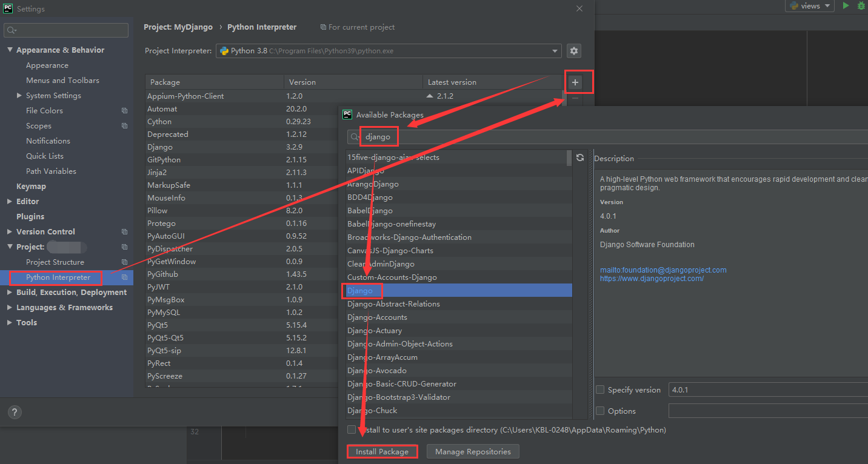Click the green Run arrow in the IDE toolbar

[x=846, y=5]
